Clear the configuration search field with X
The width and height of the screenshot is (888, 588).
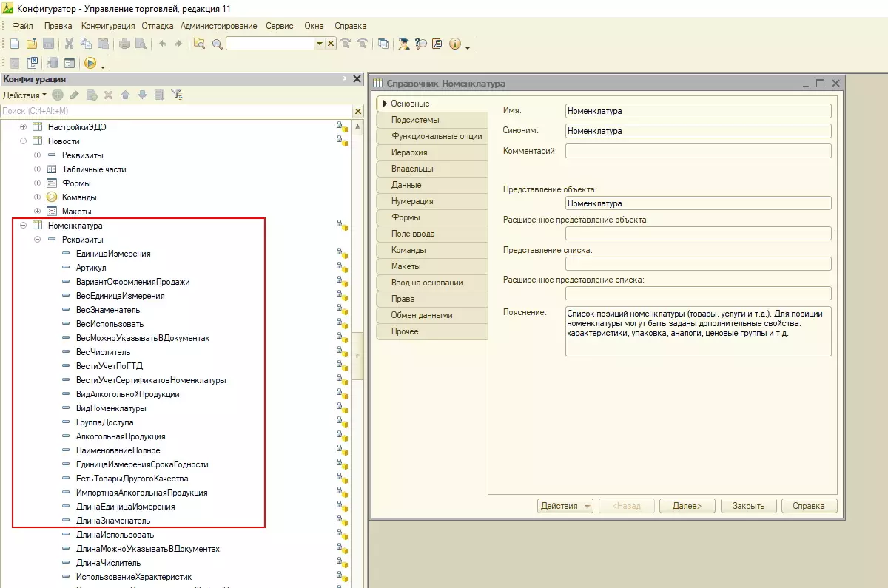pos(358,111)
